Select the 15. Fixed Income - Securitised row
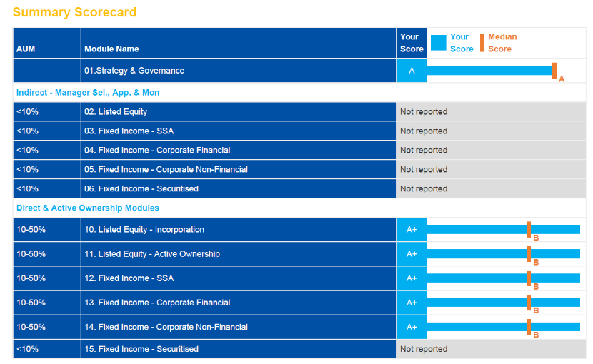This screenshot has height=364, width=593. tap(141, 349)
